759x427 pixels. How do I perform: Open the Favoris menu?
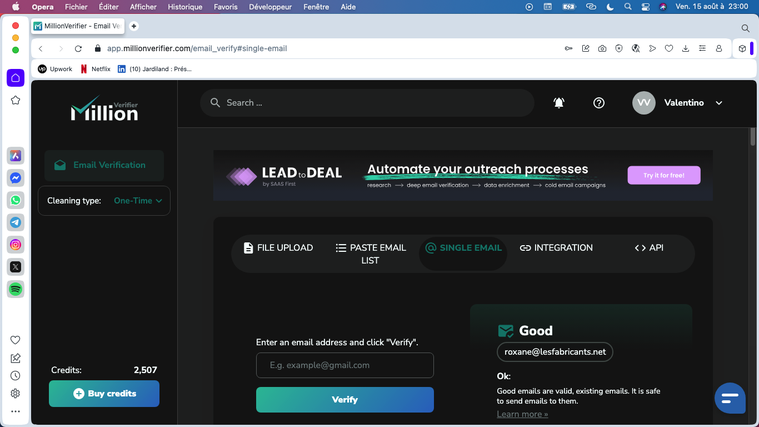[x=226, y=7]
